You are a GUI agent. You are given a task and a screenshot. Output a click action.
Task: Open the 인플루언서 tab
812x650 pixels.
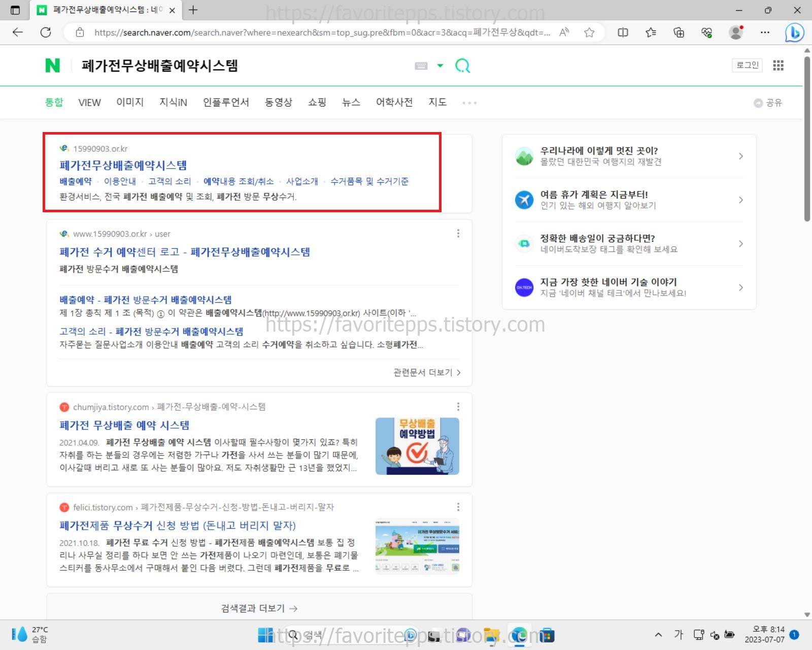click(x=226, y=102)
